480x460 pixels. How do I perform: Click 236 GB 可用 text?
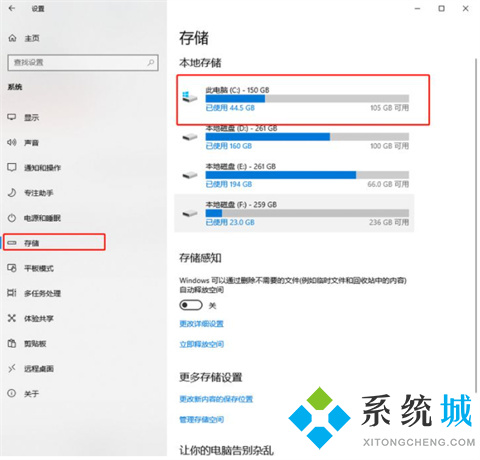(x=389, y=222)
